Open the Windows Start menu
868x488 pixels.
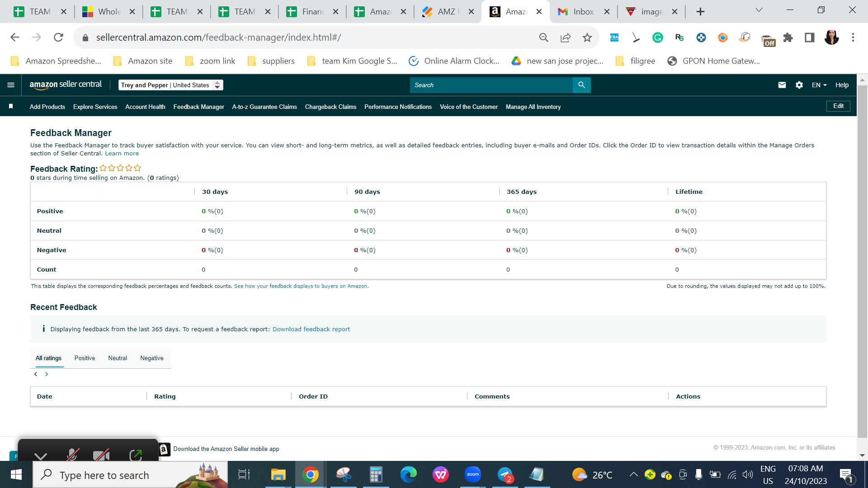point(16,475)
